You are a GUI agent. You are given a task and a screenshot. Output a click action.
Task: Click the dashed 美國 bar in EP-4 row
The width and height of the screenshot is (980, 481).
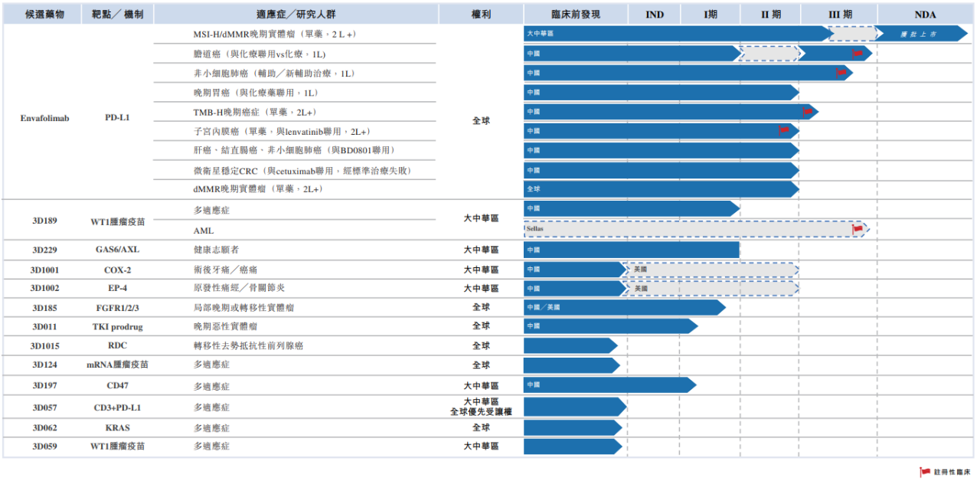tap(711, 288)
